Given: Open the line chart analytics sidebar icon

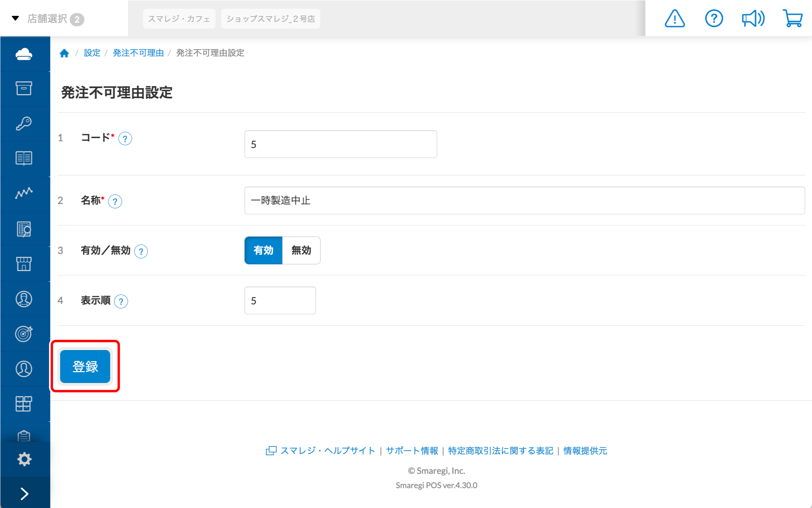Looking at the screenshot, I should (x=24, y=193).
